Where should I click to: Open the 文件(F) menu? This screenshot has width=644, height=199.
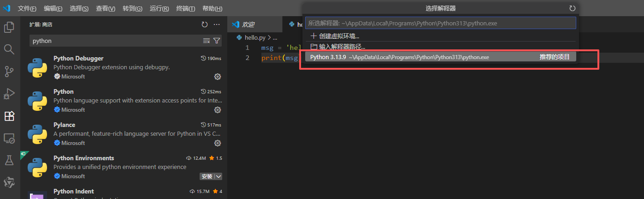27,9
